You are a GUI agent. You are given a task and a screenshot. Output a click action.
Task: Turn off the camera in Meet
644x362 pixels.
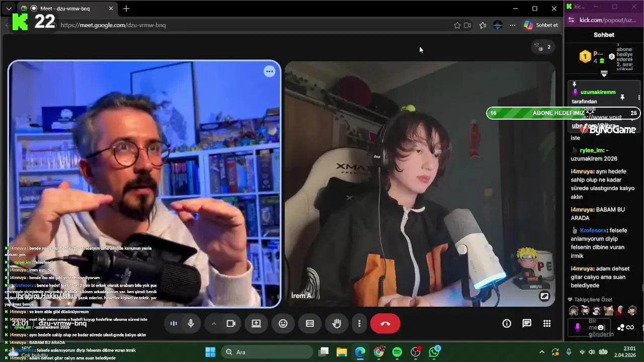231,323
